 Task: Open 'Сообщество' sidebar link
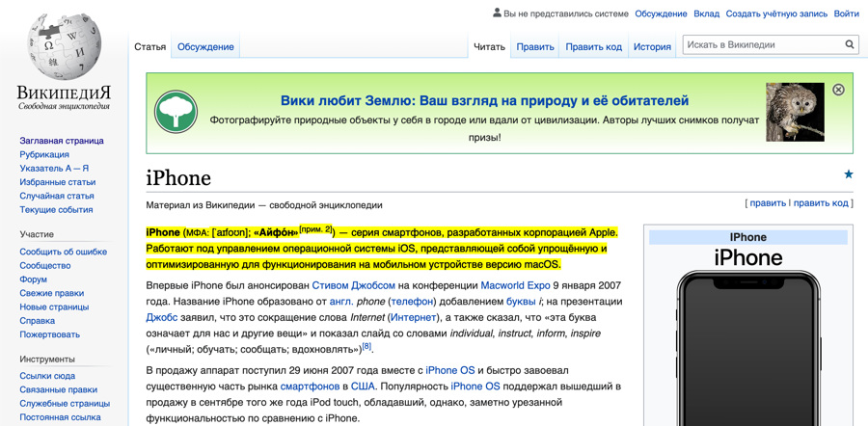click(44, 266)
